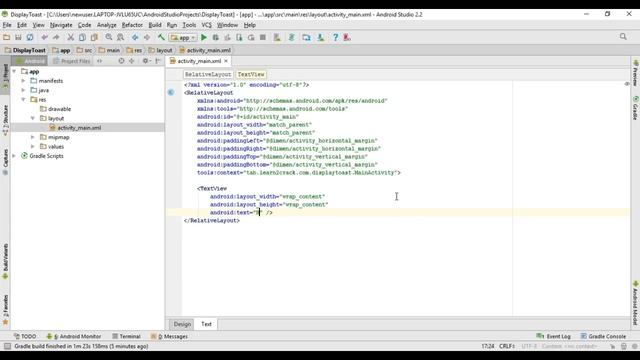640x360 pixels.
Task: Click the Copy toolbar icon
Action: (x=82, y=37)
